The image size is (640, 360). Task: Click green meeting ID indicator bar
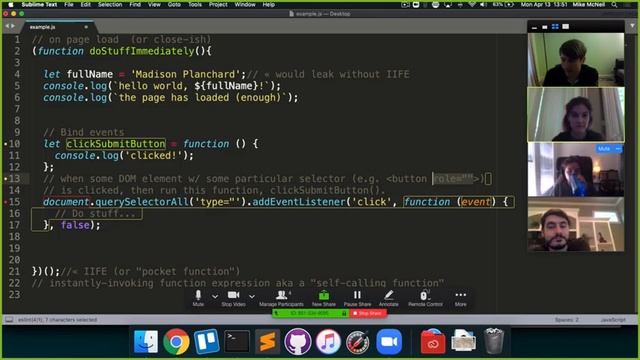tap(311, 313)
